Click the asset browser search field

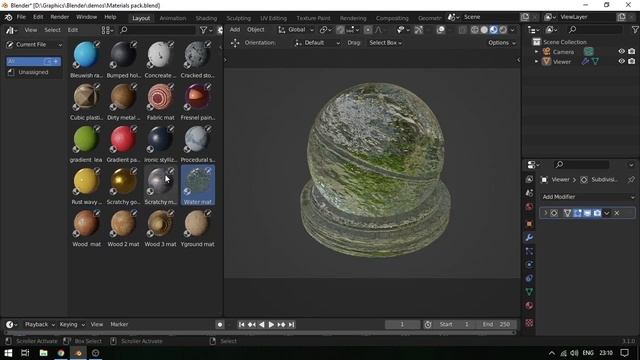click(158, 30)
